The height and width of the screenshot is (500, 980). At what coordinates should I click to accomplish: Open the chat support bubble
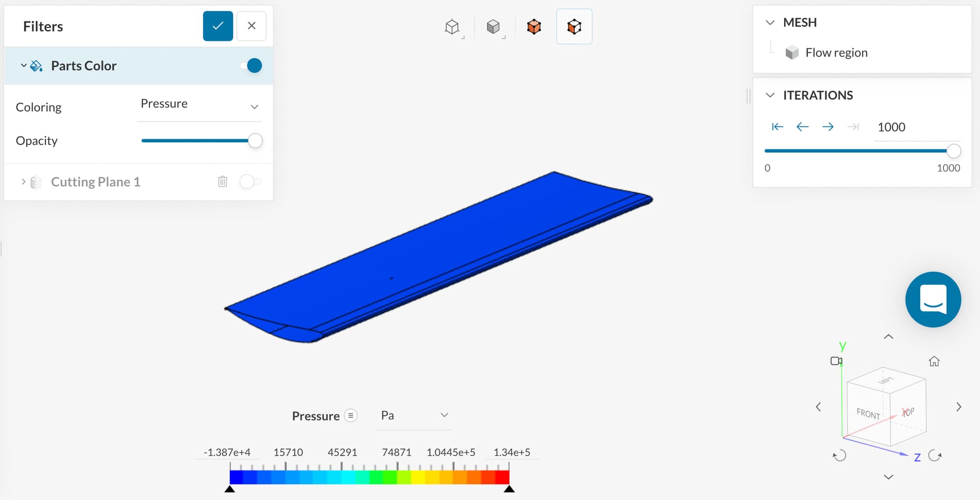[933, 299]
